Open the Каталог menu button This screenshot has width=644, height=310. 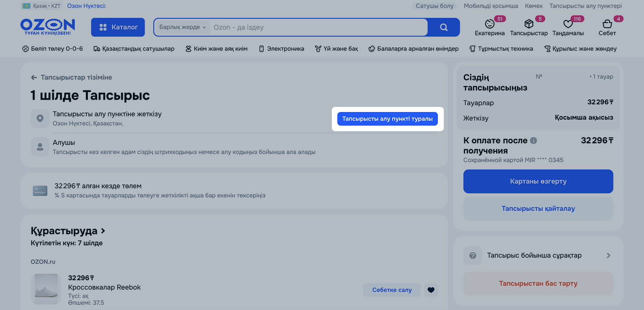tap(118, 27)
